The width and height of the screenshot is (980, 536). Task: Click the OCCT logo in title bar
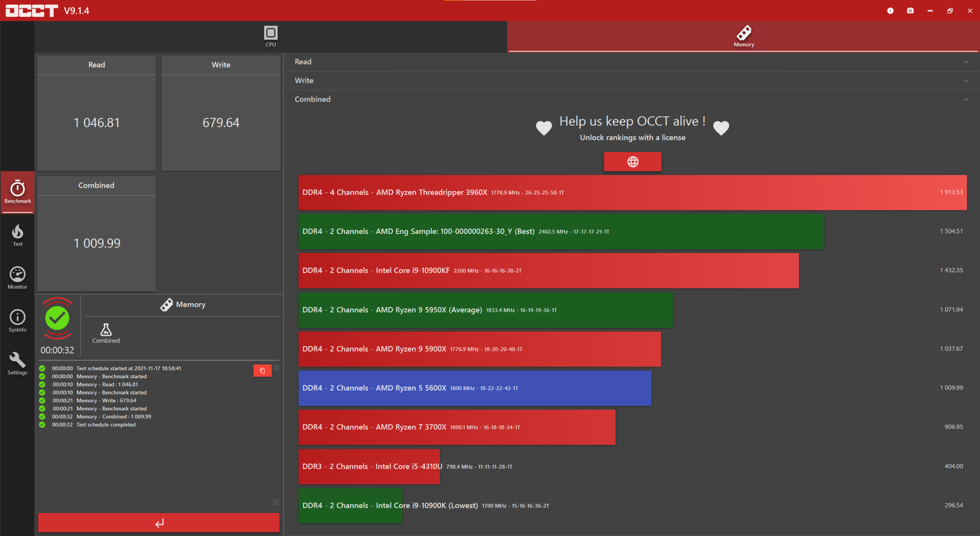click(32, 11)
